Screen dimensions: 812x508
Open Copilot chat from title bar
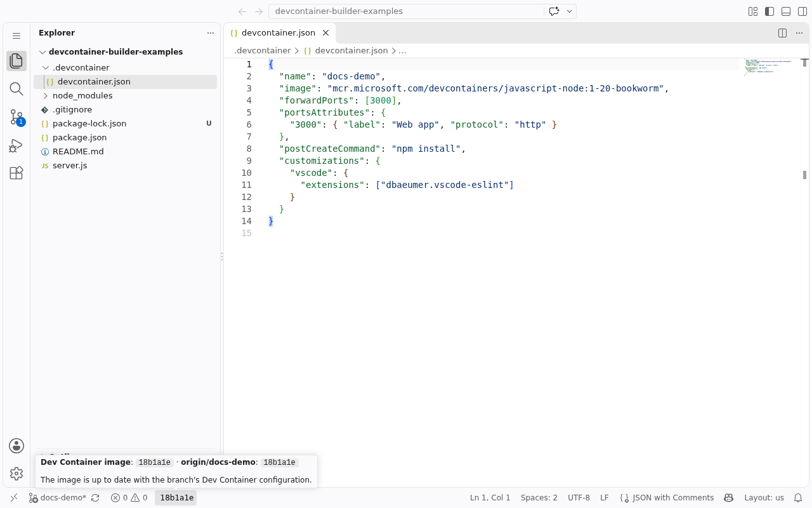click(554, 11)
